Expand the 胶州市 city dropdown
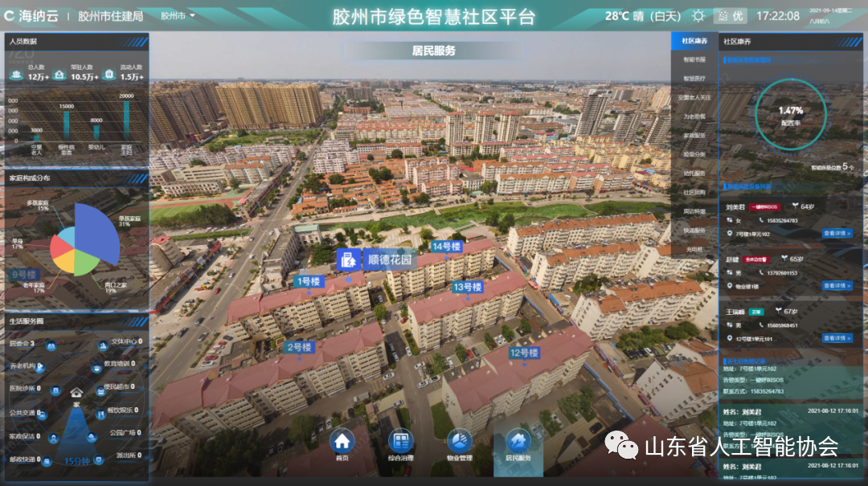The width and height of the screenshot is (868, 486). tap(178, 15)
